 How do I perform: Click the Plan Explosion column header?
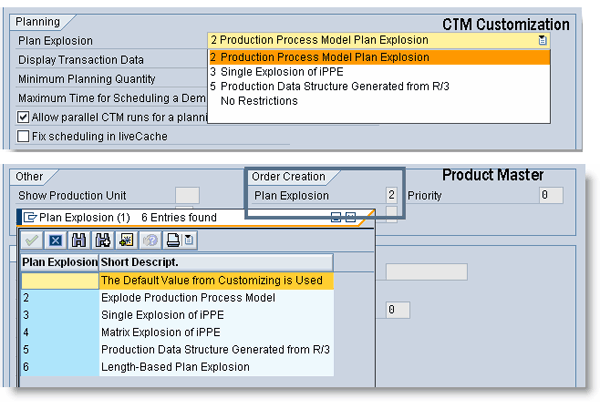click(x=59, y=262)
